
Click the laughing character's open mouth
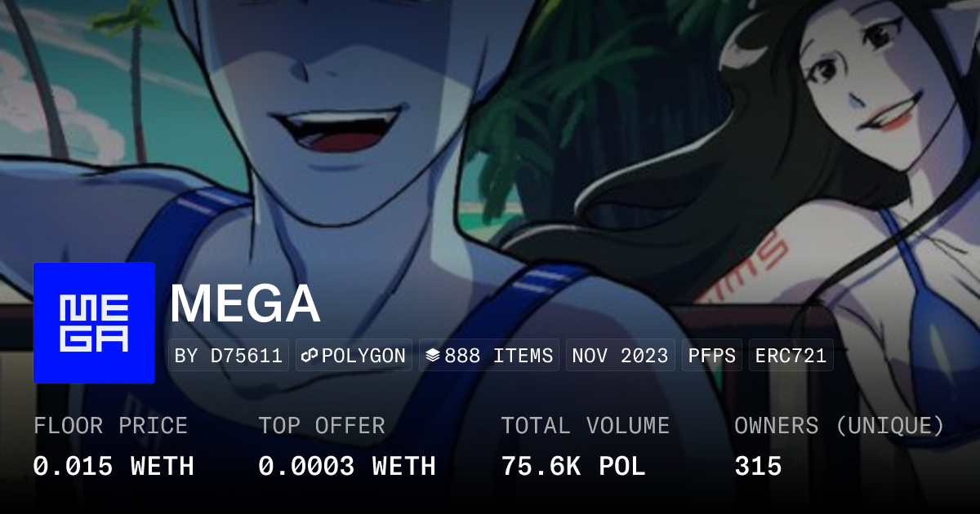click(x=341, y=131)
